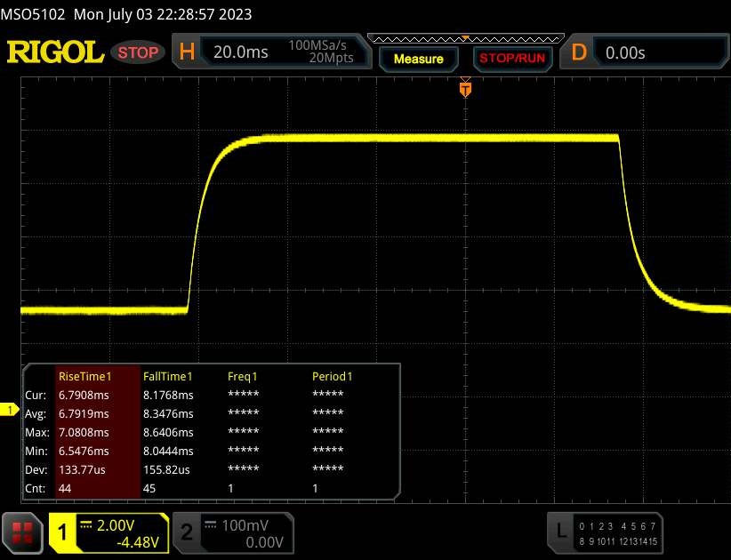Toggle the red STOP status indicator
Viewport: 731px width, 560px height.
[139, 52]
